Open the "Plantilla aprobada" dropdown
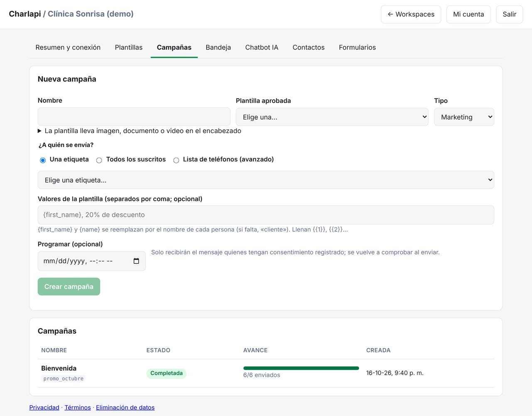The image size is (532, 416). (x=332, y=117)
